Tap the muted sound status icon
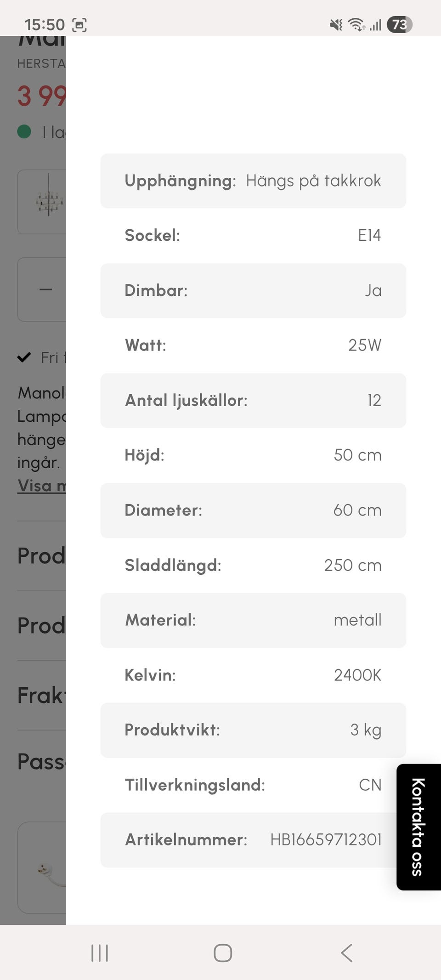Viewport: 441px width, 980px height. point(336,25)
